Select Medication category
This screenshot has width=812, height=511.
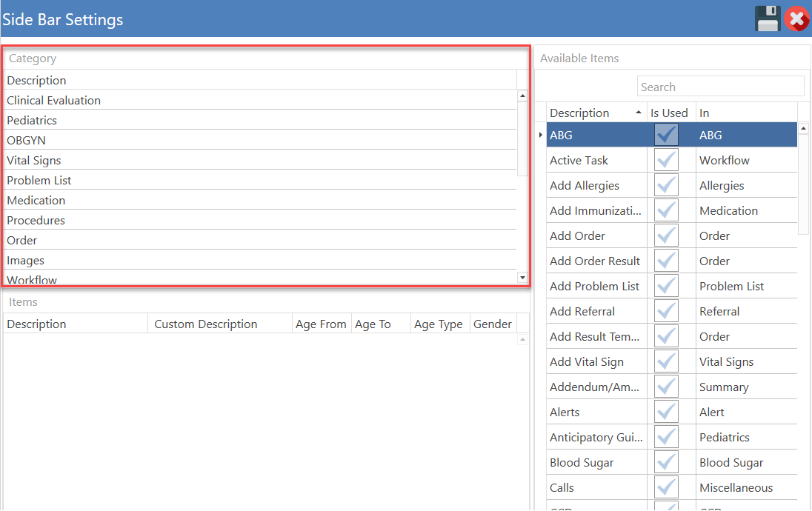coord(260,201)
